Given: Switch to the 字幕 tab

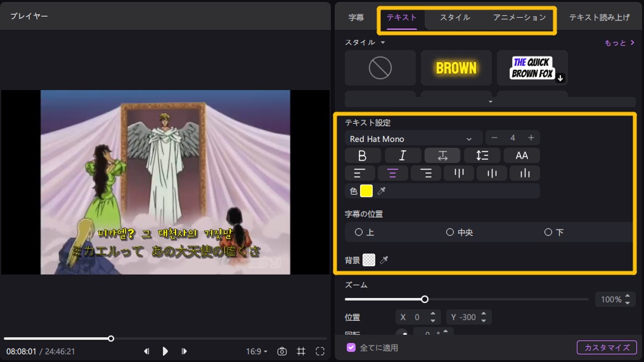Looking at the screenshot, I should click(356, 17).
